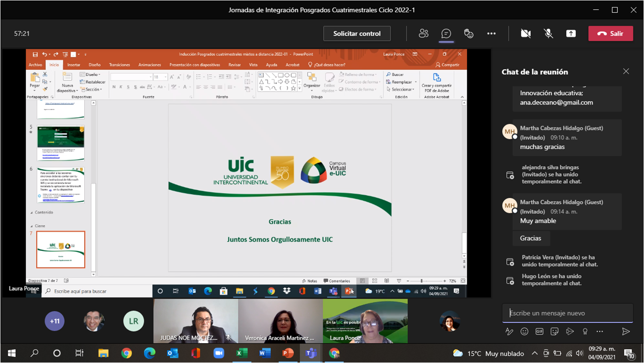Click the Zoom app icon on Windows taskbar
The image size is (644, 363).
pos(218,353)
